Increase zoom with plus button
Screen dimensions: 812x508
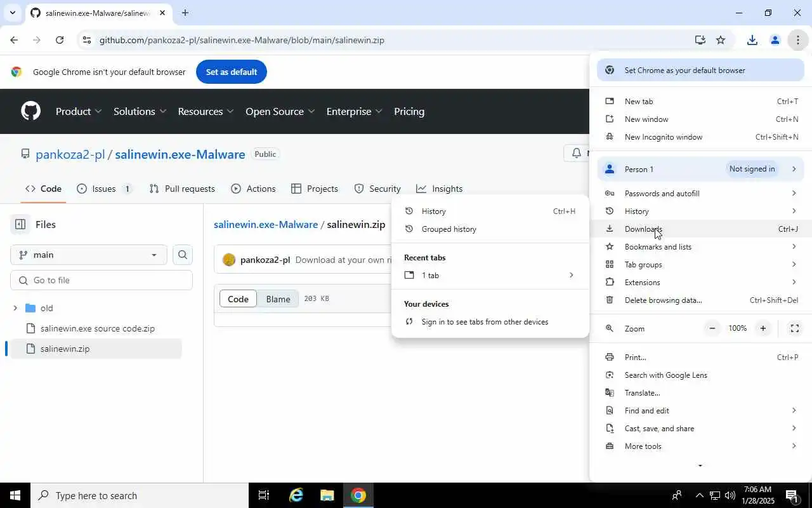763,328
